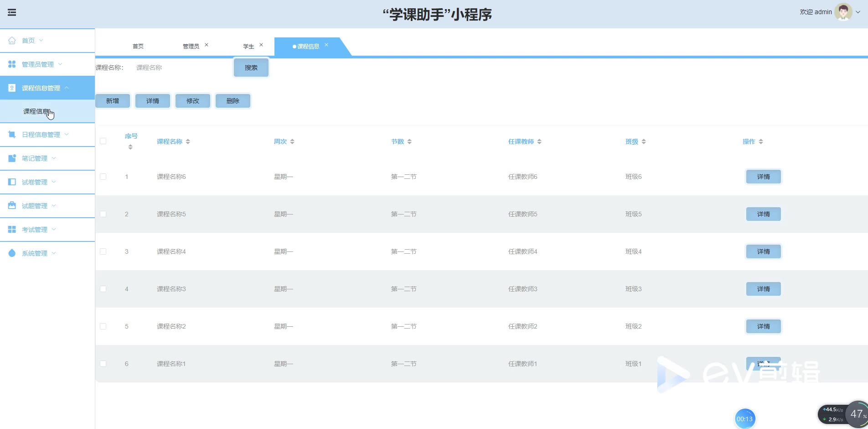Viewport: 868px width, 429px height.
Task: Click the 删除 button
Action: [233, 101]
